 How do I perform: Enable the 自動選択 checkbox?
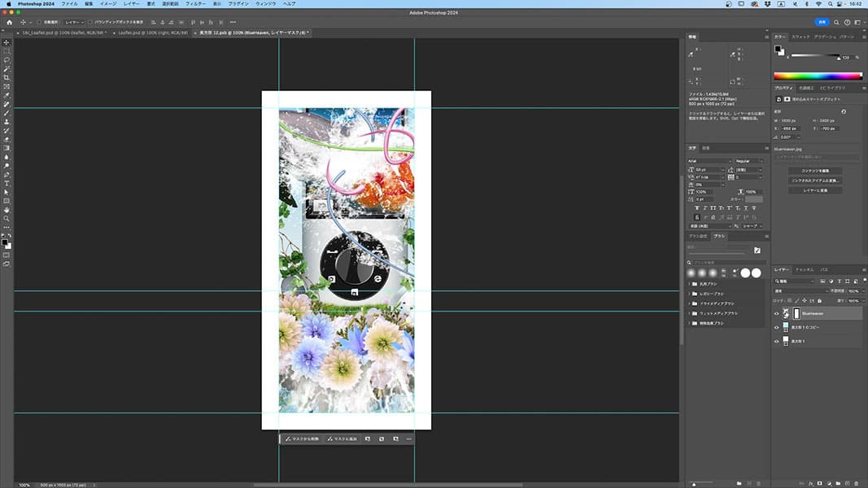tap(41, 22)
